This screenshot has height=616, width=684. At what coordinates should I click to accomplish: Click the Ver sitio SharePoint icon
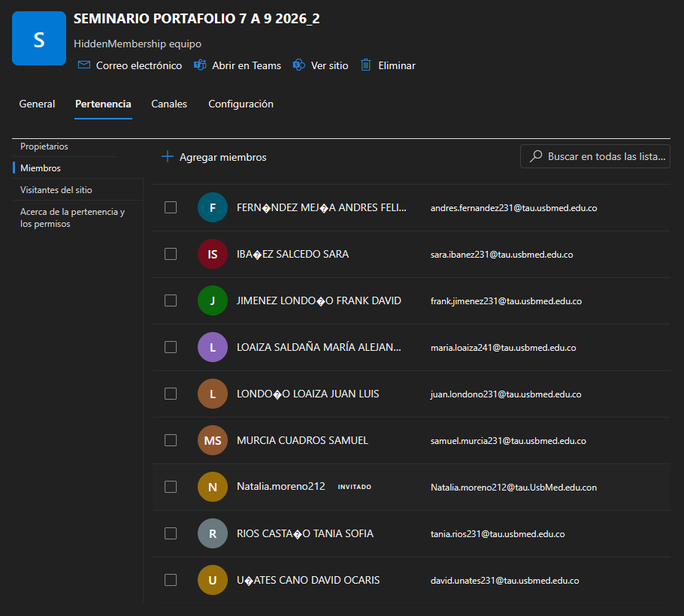pos(299,65)
